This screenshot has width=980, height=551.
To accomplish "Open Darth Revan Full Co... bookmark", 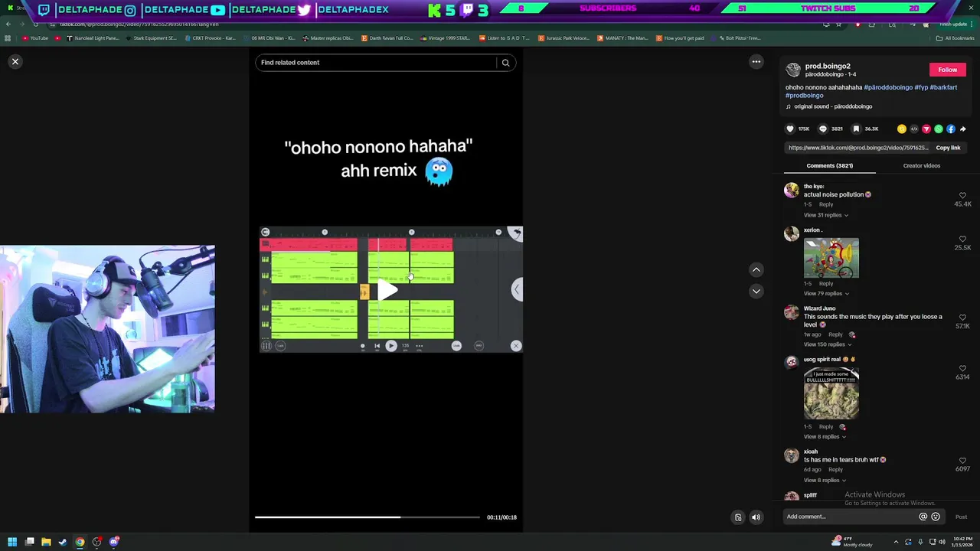I will click(x=387, y=38).
